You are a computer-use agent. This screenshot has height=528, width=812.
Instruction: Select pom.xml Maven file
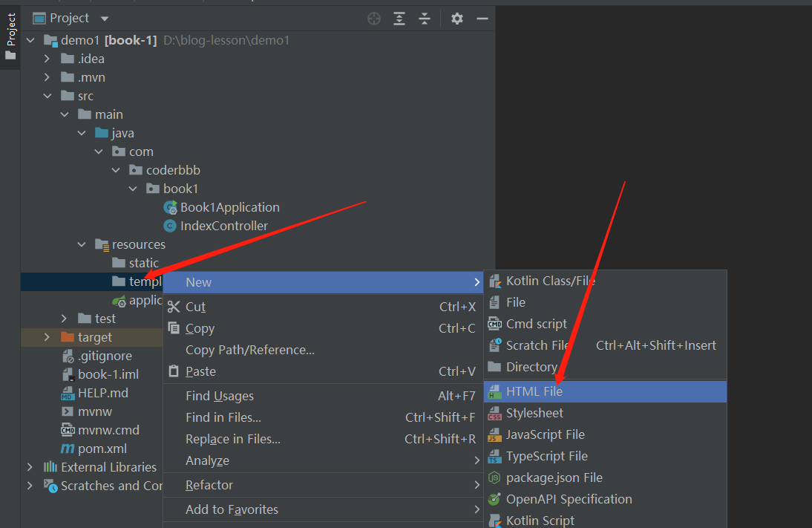(x=102, y=449)
